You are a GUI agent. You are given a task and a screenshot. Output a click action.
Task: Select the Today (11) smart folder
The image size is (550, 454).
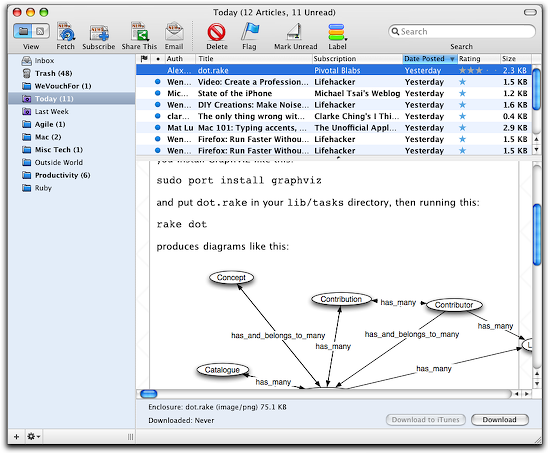pyautogui.click(x=72, y=99)
